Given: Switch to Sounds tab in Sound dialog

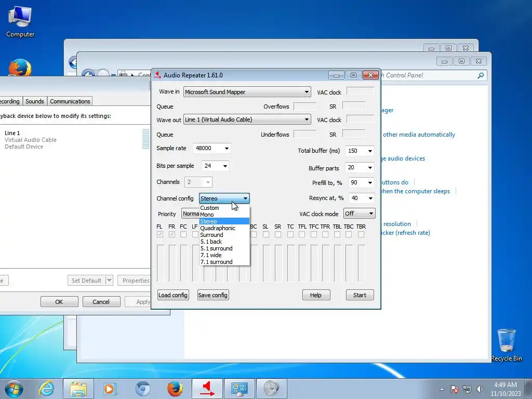Looking at the screenshot, I should [x=35, y=101].
